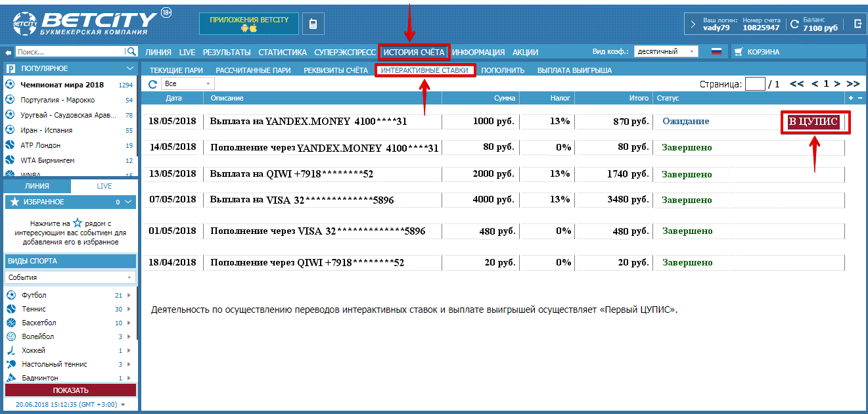Click the search magnifier icon
This screenshot has width=868, height=414.
point(130,52)
